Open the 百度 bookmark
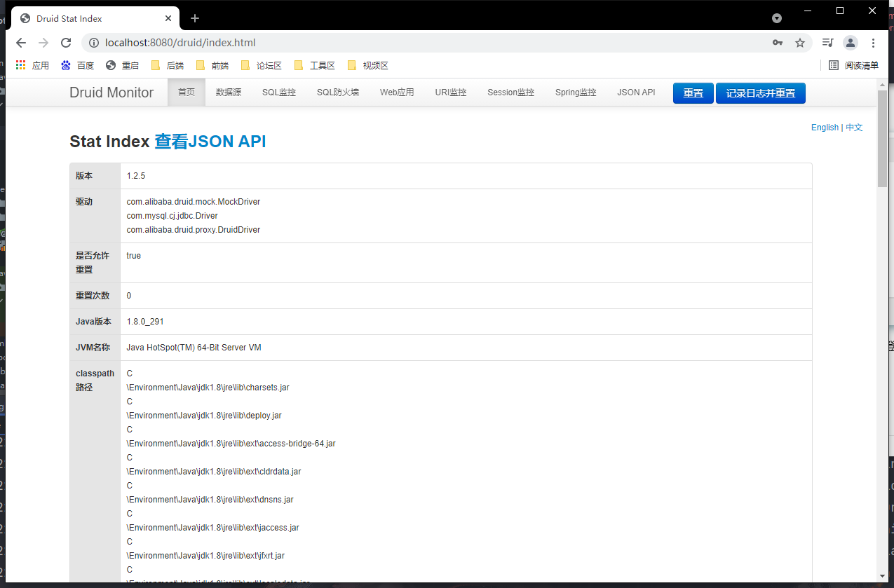The width and height of the screenshot is (894, 588). pos(77,65)
